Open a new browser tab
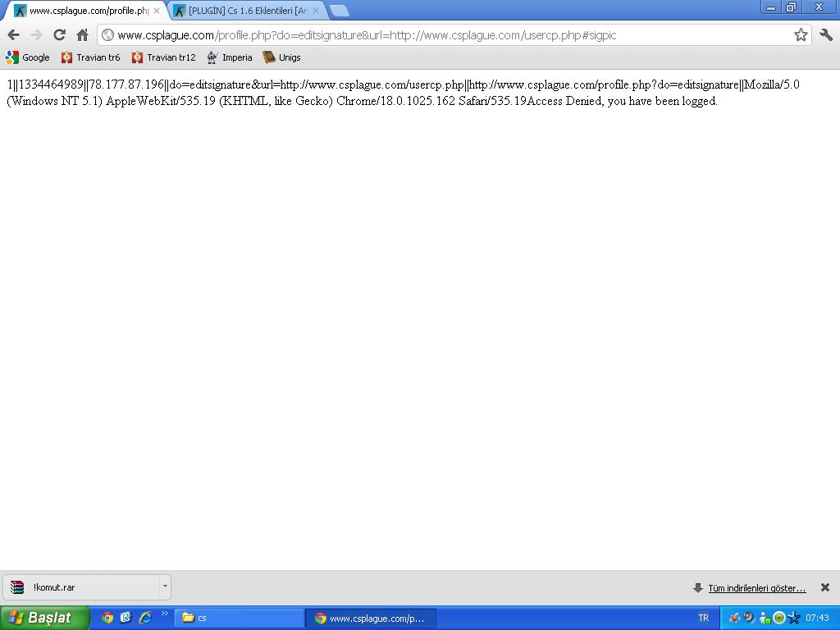 [x=339, y=11]
